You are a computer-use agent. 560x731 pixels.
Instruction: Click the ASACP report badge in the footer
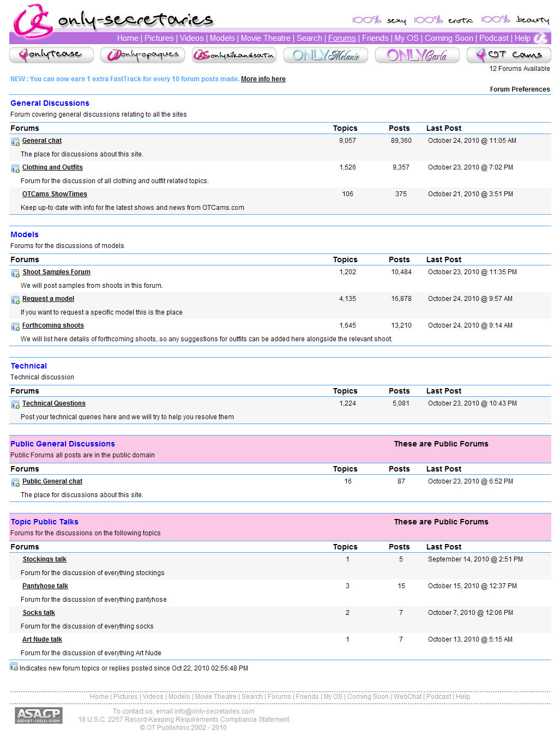click(x=39, y=715)
